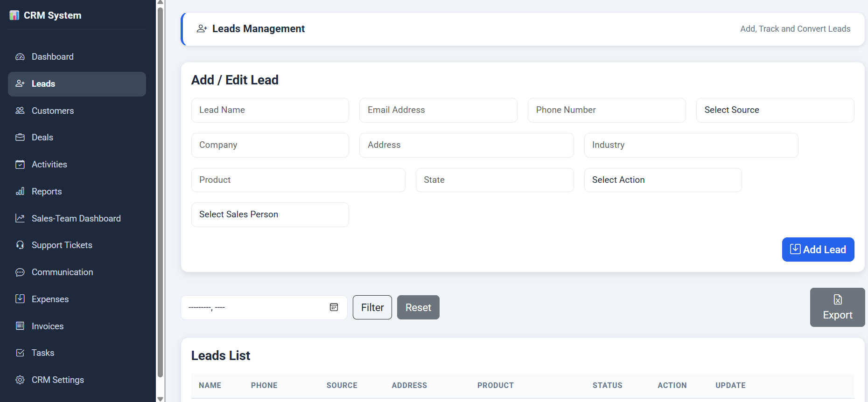Open CRM Settings

(77, 380)
